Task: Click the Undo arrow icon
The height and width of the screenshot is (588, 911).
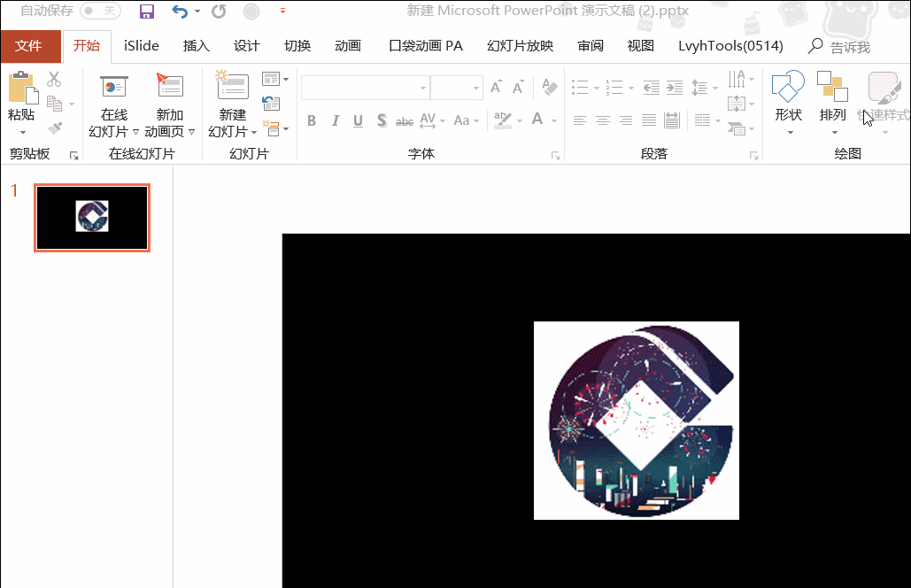Action: tap(180, 12)
